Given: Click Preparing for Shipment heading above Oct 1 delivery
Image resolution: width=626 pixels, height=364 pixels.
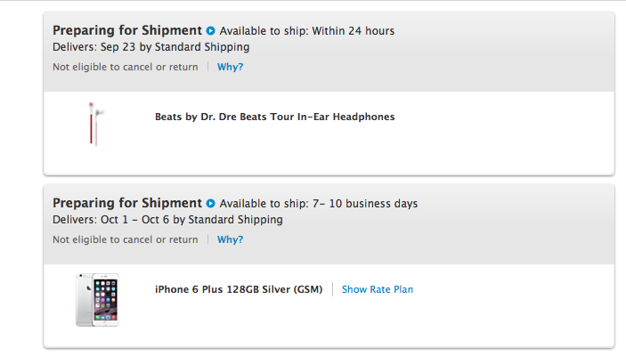Looking at the screenshot, I should click(127, 203).
